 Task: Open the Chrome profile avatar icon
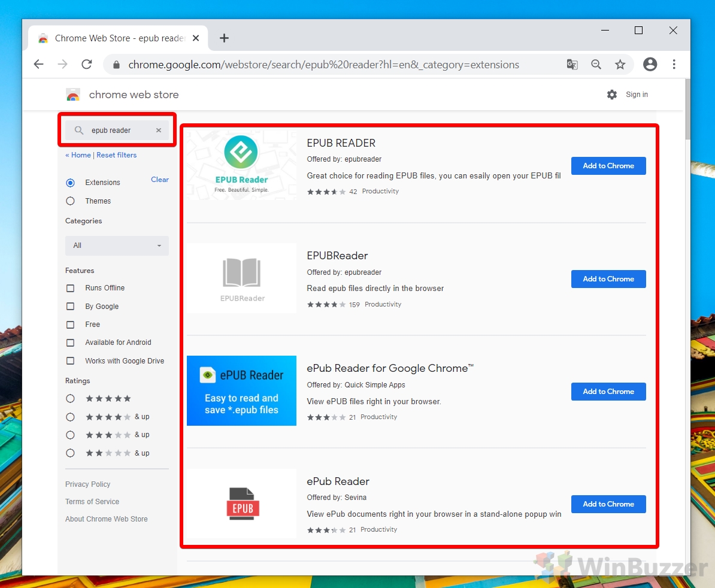[650, 64]
